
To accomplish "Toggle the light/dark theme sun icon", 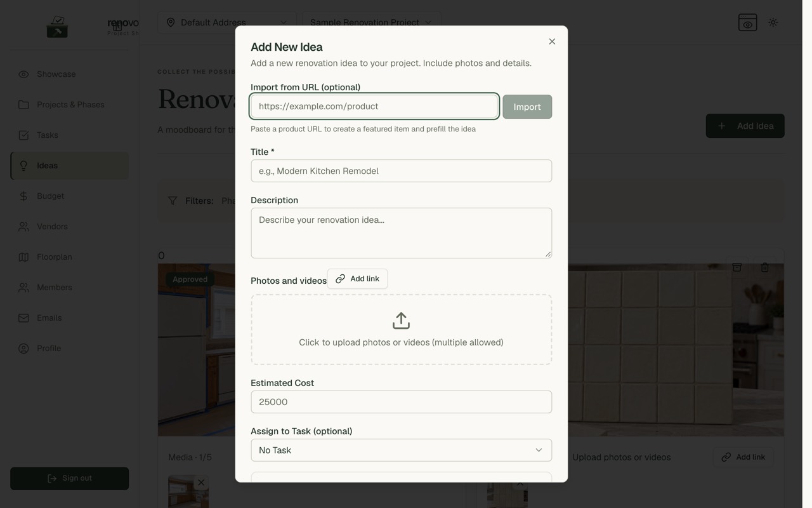I will point(773,22).
